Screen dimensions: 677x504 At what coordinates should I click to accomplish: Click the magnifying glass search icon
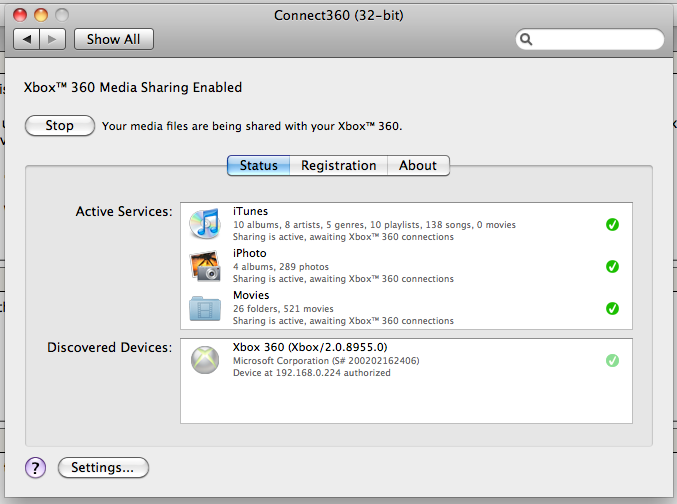click(526, 39)
